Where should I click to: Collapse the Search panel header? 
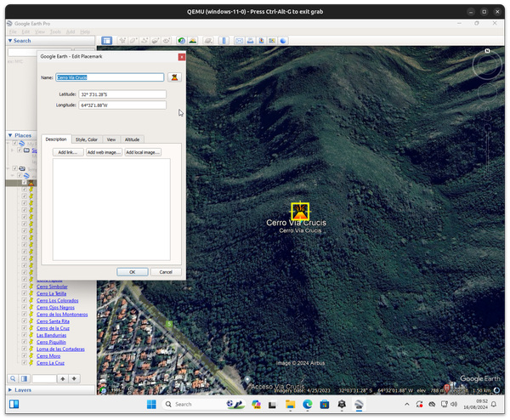50,41
